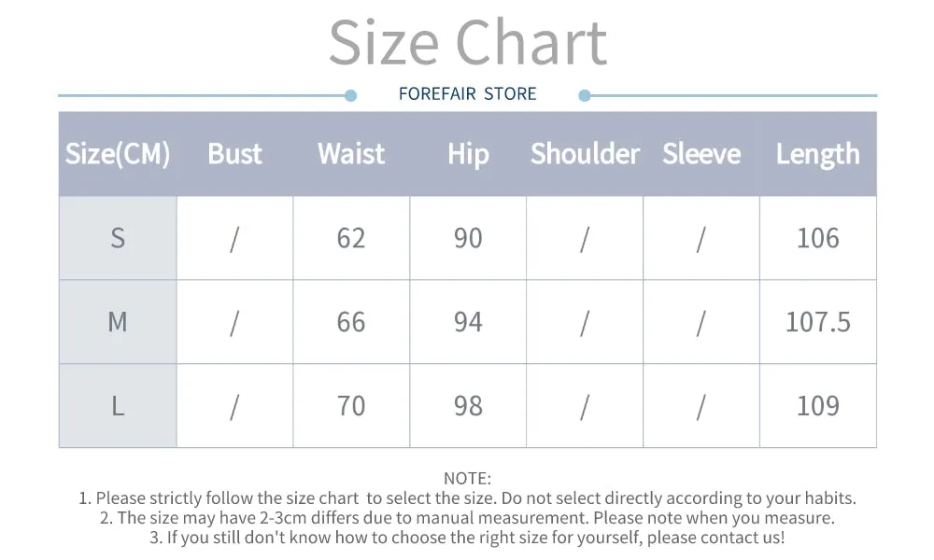Click the S size row label

pos(118,238)
